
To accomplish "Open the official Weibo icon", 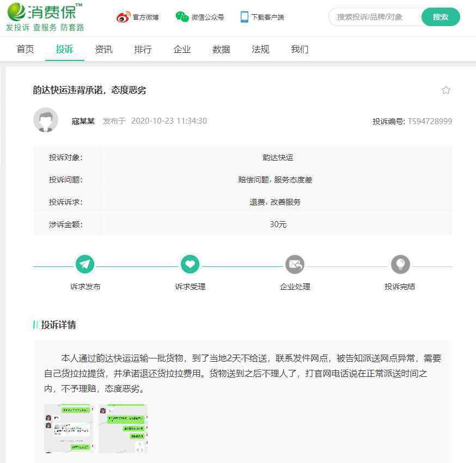I will [123, 17].
